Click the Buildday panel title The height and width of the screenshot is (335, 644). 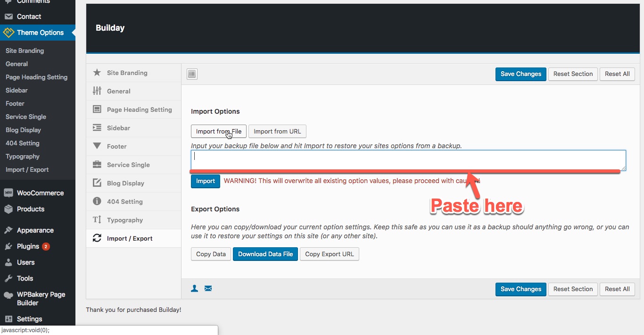[110, 28]
